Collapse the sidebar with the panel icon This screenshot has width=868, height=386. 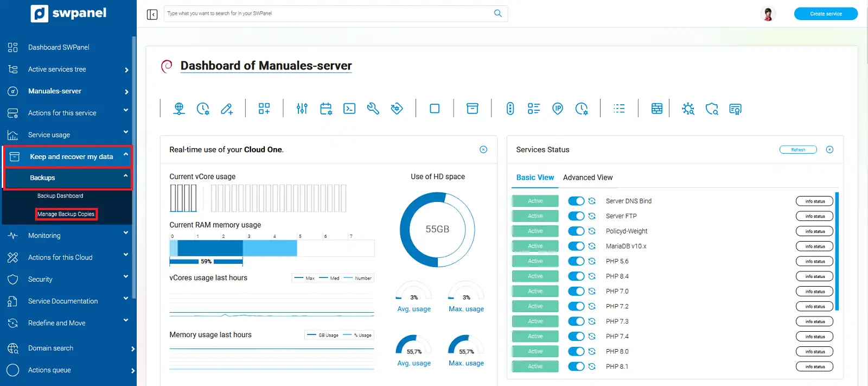(x=152, y=14)
